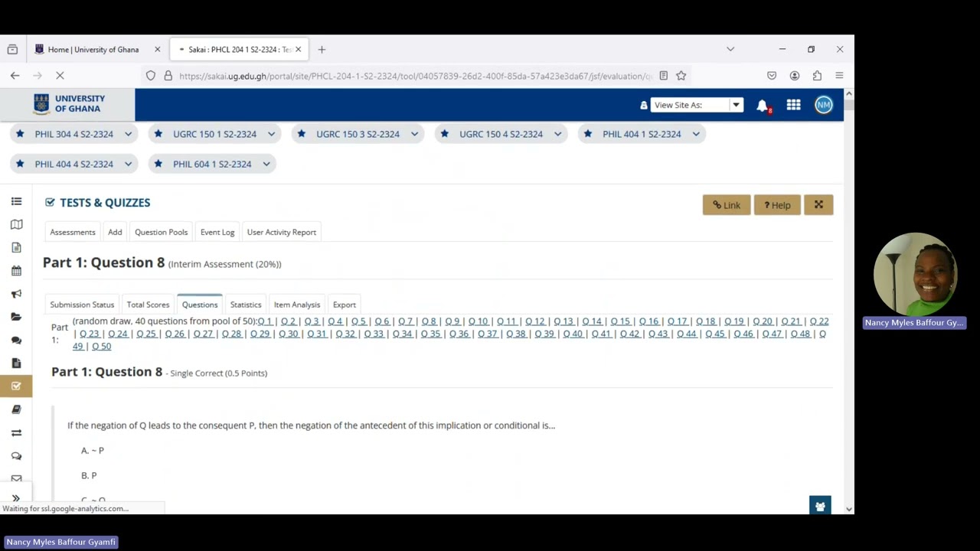The image size is (980, 551).
Task: Open the NM user profile avatar
Action: click(x=823, y=105)
